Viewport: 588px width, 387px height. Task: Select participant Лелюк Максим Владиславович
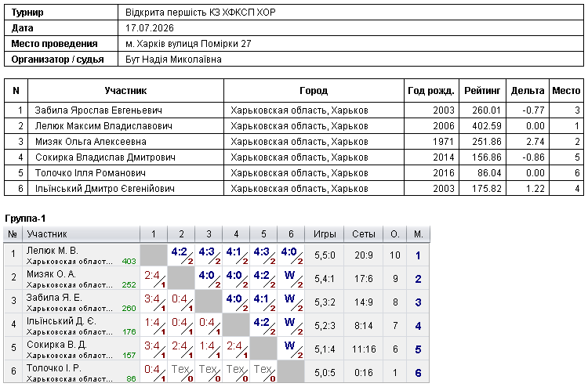point(103,126)
